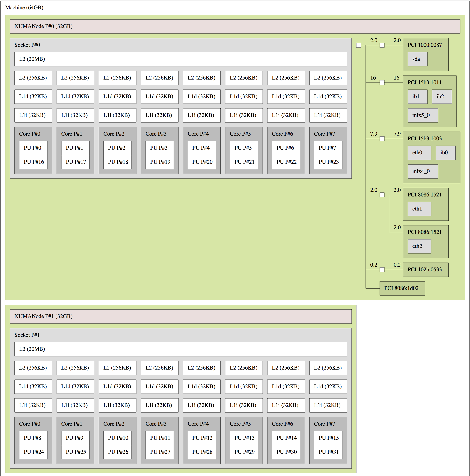Click the NUMANode P#1 (32GB) bar
This screenshot has height=476, width=470.
[181, 317]
